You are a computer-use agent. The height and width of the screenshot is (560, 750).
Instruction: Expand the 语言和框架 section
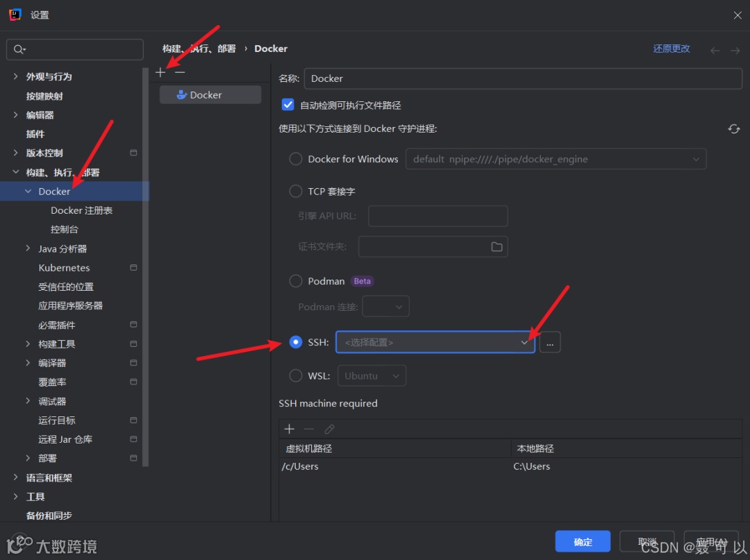click(x=15, y=477)
